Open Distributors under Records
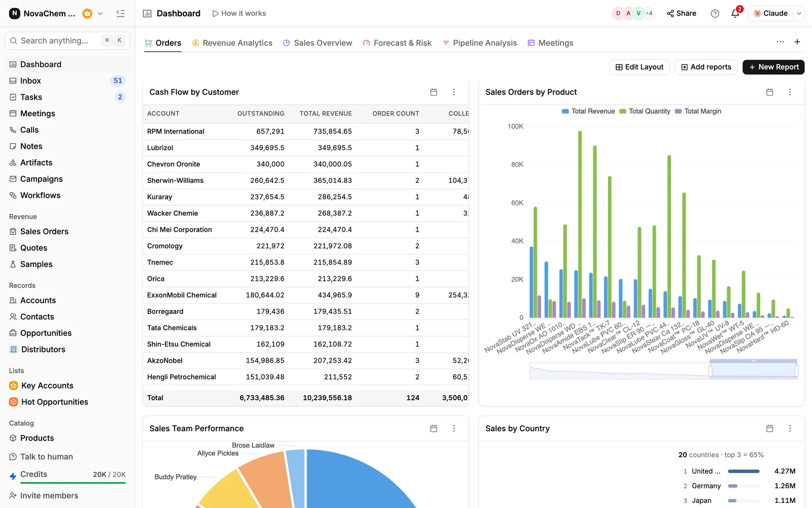 (x=67, y=350)
